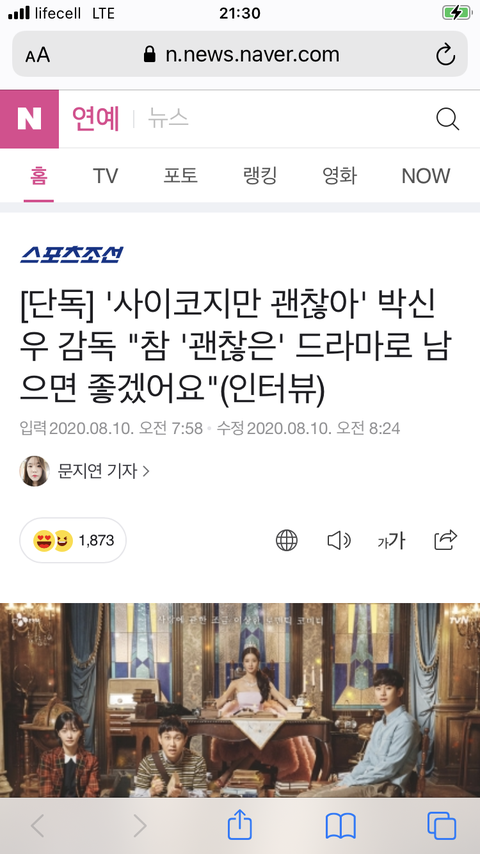Viewport: 480px width, 854px height.
Task: Open the 스포츠조선 publisher logo link
Action: click(71, 254)
